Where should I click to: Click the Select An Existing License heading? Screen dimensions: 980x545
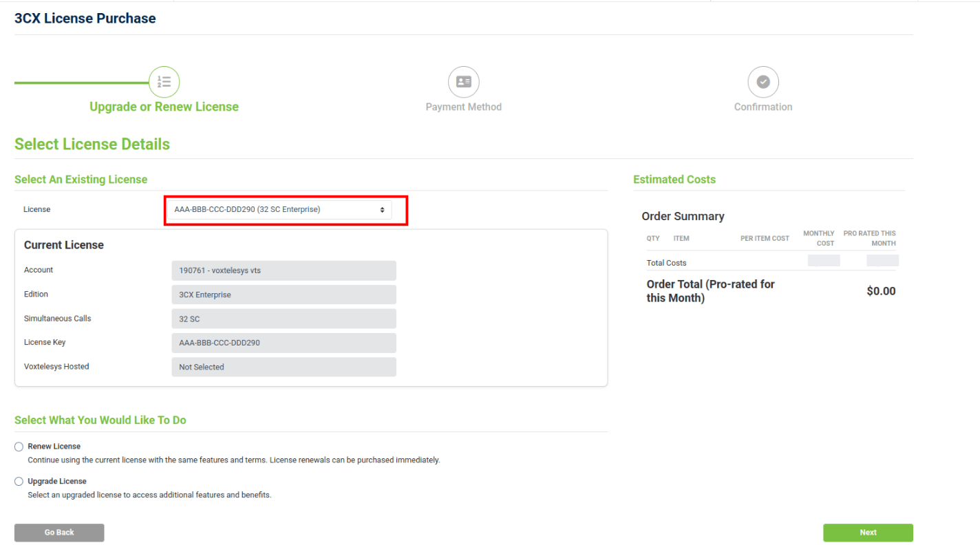[x=81, y=180]
